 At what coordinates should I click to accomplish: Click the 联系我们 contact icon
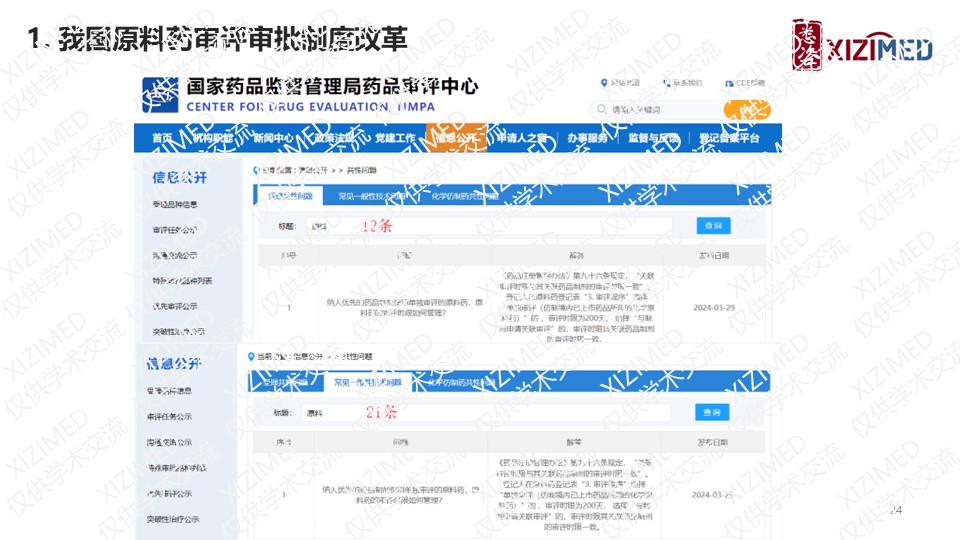click(x=665, y=83)
